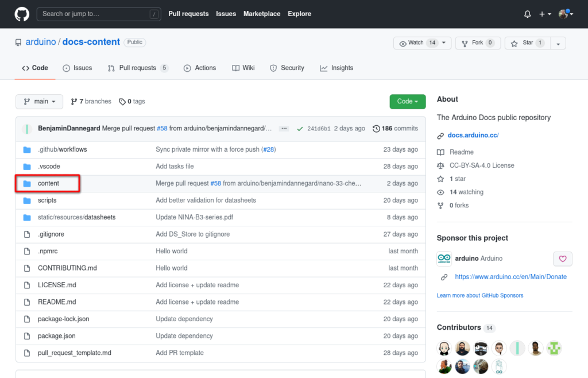
Task: Switch to the Pull requests tab
Action: (x=138, y=68)
